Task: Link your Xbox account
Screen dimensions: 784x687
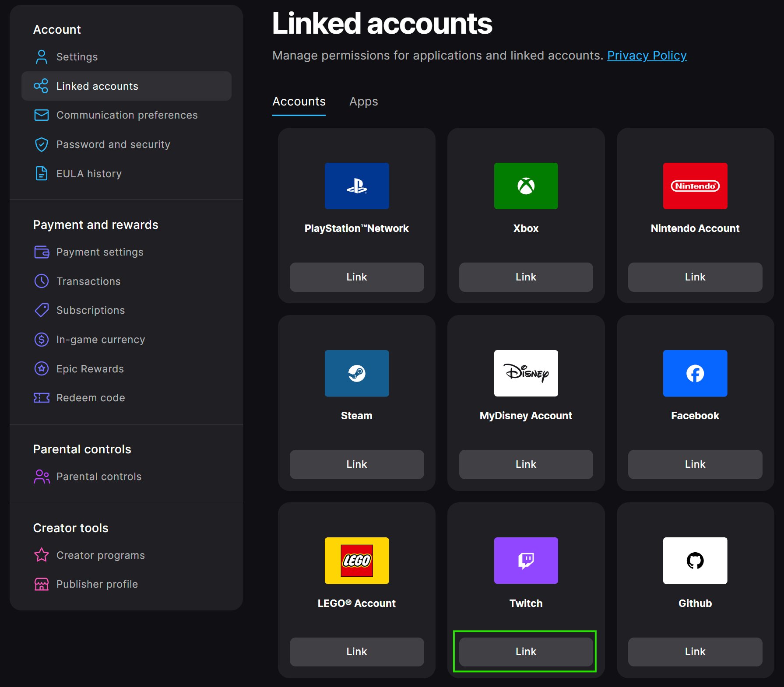Action: [x=526, y=277]
